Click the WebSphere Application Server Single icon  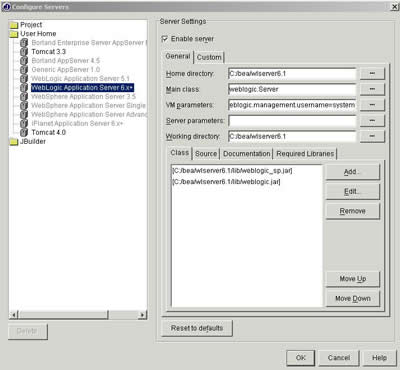point(24,106)
